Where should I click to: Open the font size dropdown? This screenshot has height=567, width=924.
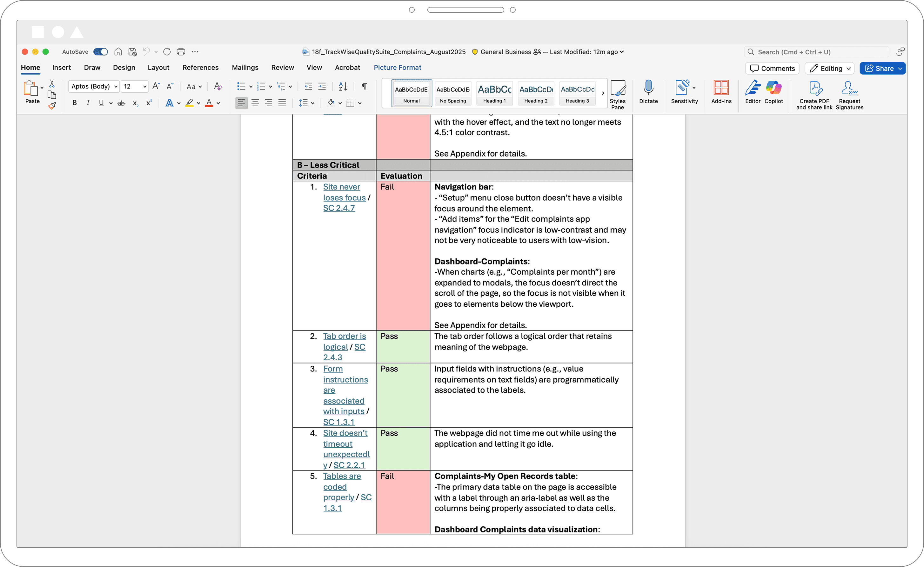145,86
